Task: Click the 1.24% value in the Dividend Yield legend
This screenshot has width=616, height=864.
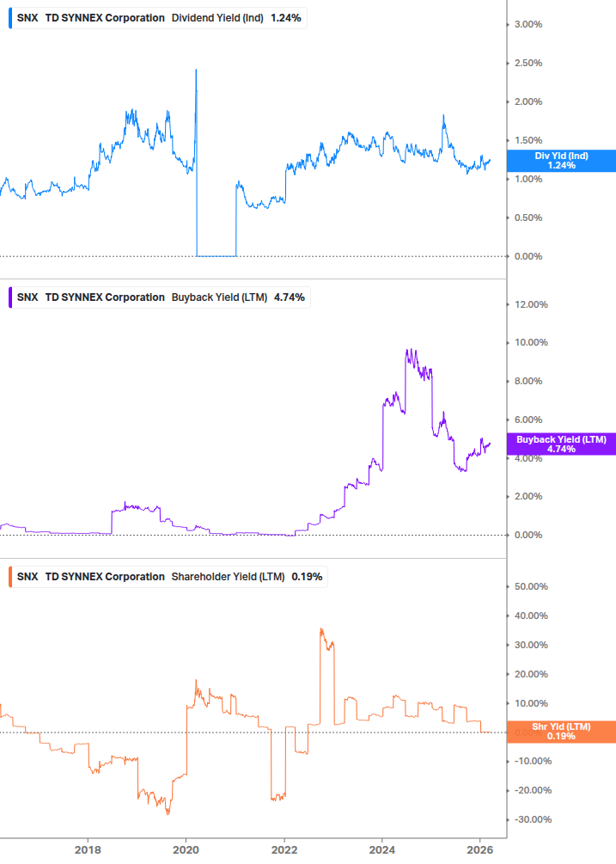Action: coord(286,18)
